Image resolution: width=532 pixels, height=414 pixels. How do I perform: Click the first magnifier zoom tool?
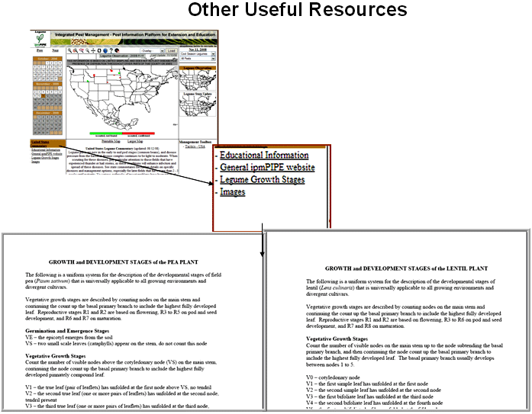[71, 50]
